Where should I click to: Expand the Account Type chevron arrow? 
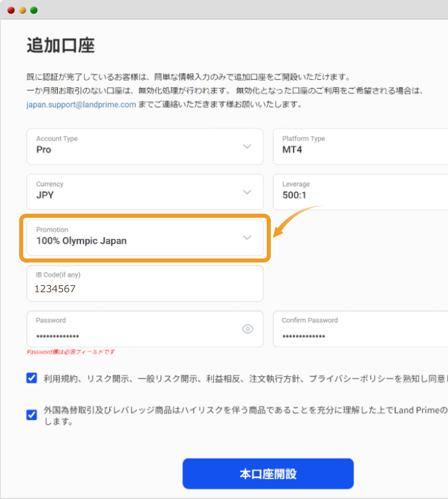(247, 147)
